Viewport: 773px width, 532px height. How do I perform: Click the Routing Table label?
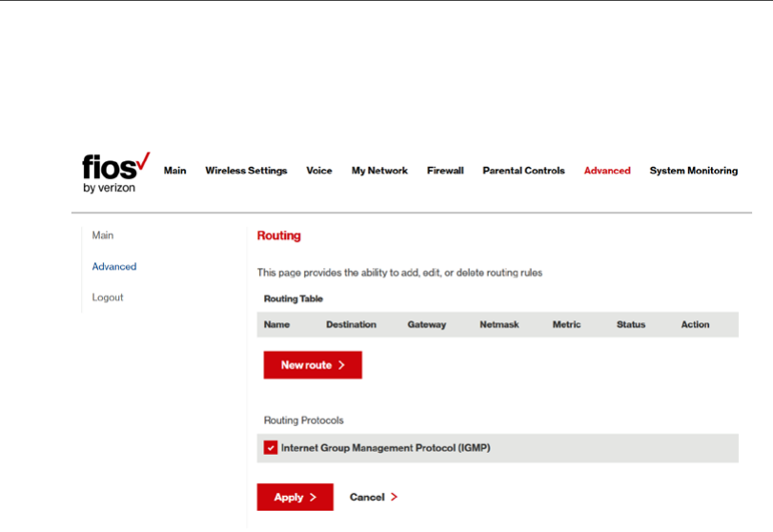[294, 298]
